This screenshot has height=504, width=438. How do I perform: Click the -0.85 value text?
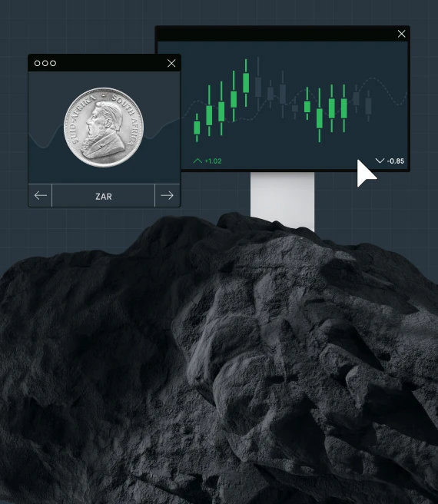click(x=396, y=161)
